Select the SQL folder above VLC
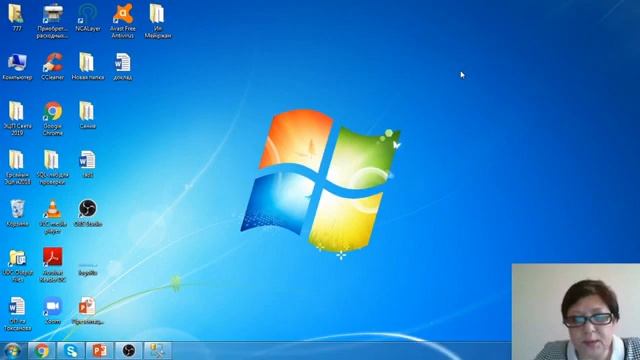This screenshot has height=360, width=640. point(53,167)
